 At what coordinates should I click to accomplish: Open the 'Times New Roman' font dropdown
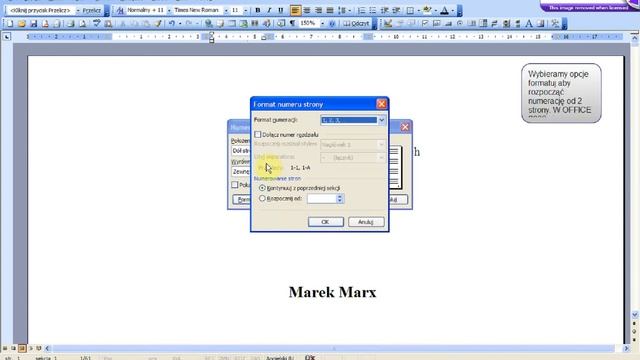[226, 10]
